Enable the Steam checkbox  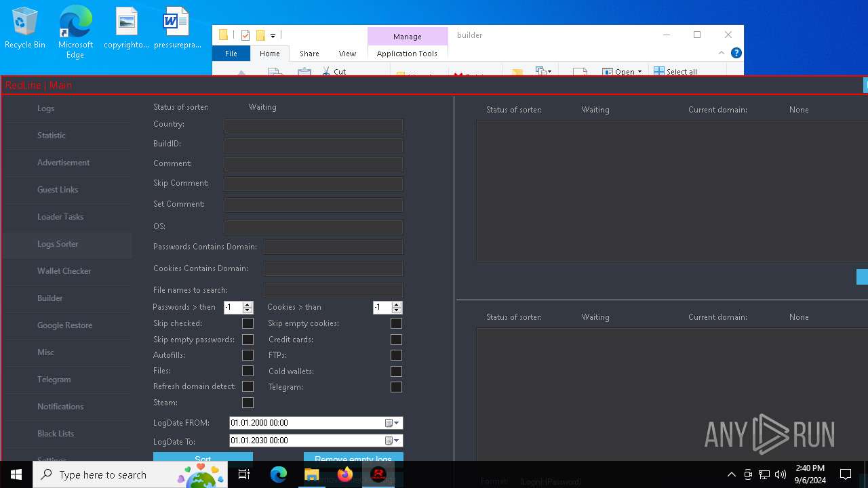248,403
